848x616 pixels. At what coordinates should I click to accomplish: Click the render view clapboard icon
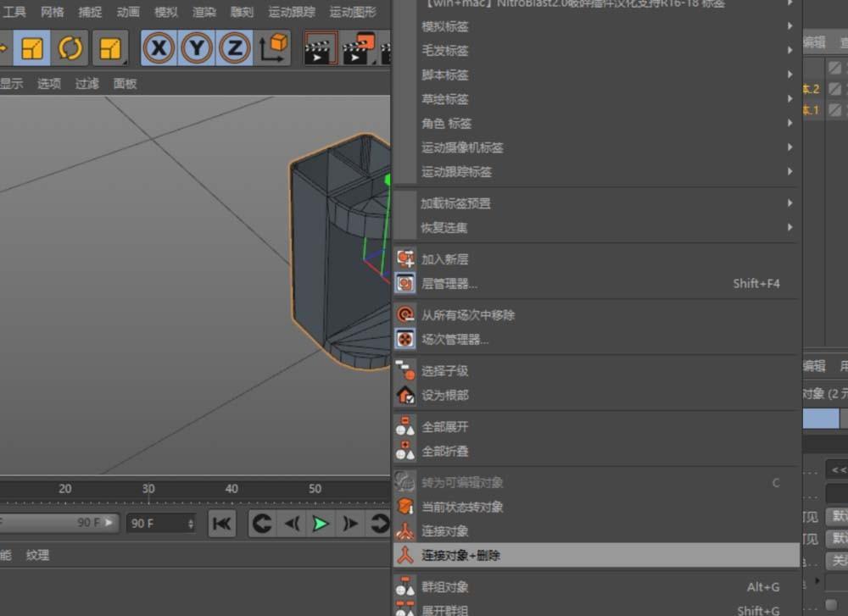[x=321, y=48]
